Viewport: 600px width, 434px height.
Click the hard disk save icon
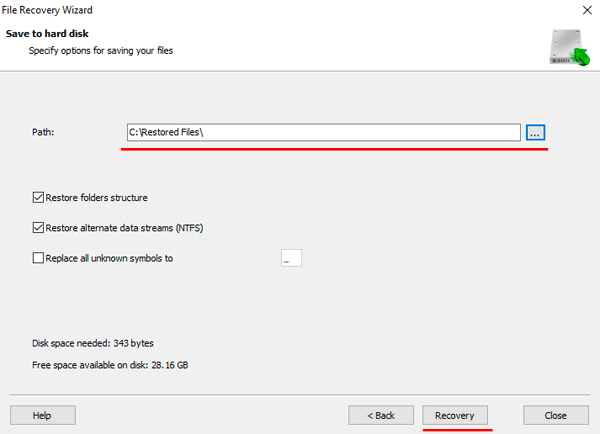pos(570,47)
